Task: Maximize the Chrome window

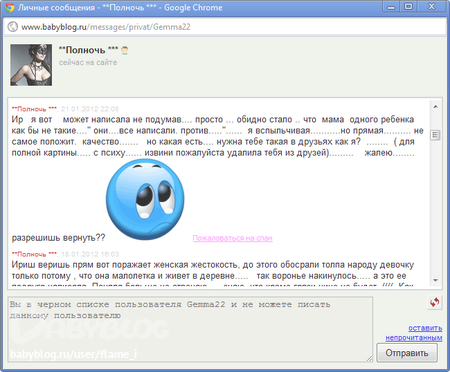Action: (408, 7)
